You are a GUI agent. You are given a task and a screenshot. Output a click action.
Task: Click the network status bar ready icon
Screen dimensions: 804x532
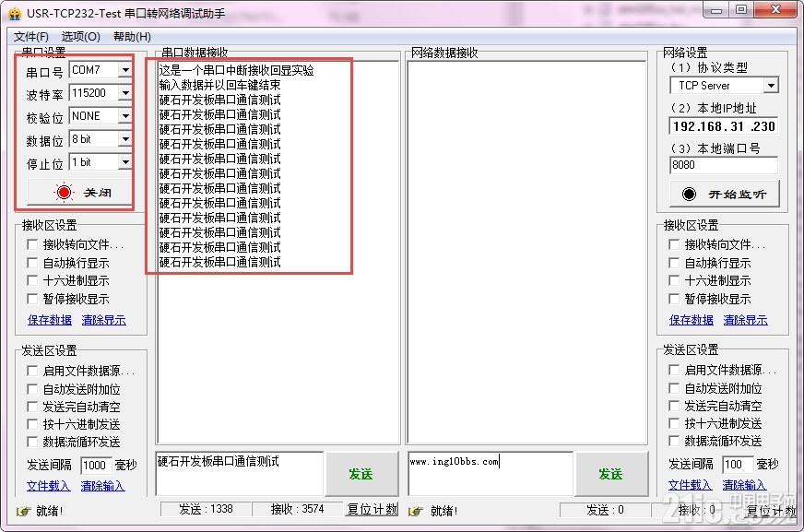point(416,511)
